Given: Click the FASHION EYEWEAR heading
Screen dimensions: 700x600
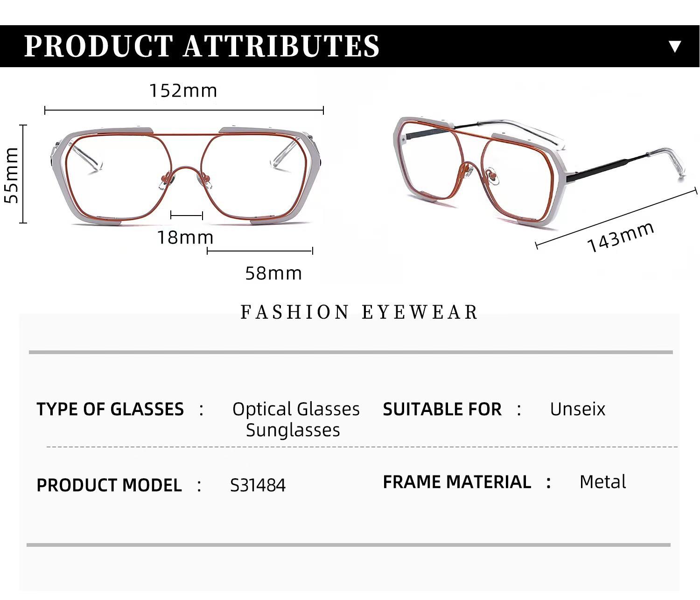Looking at the screenshot, I should (359, 312).
